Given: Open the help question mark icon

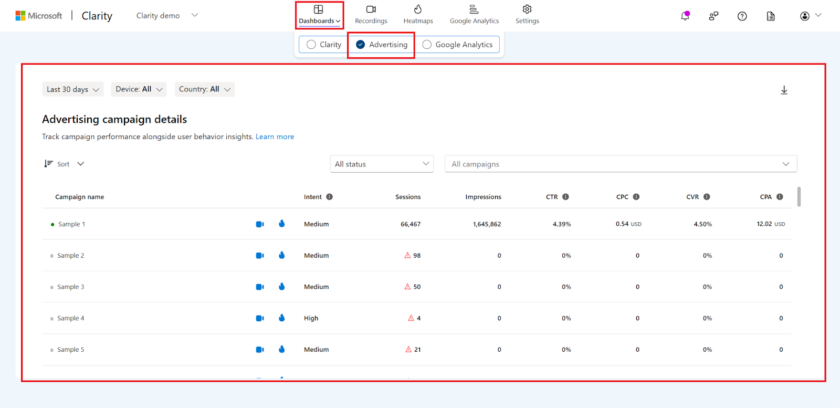Looking at the screenshot, I should coord(742,16).
